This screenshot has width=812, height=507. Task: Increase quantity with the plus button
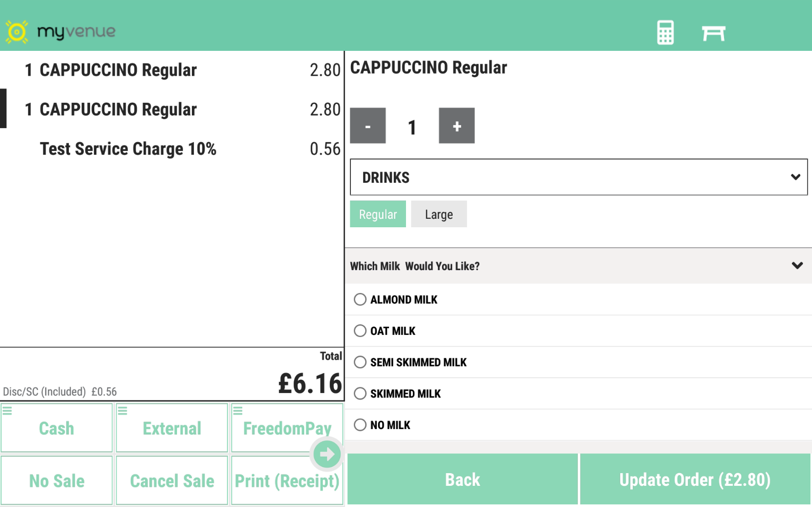[456, 126]
